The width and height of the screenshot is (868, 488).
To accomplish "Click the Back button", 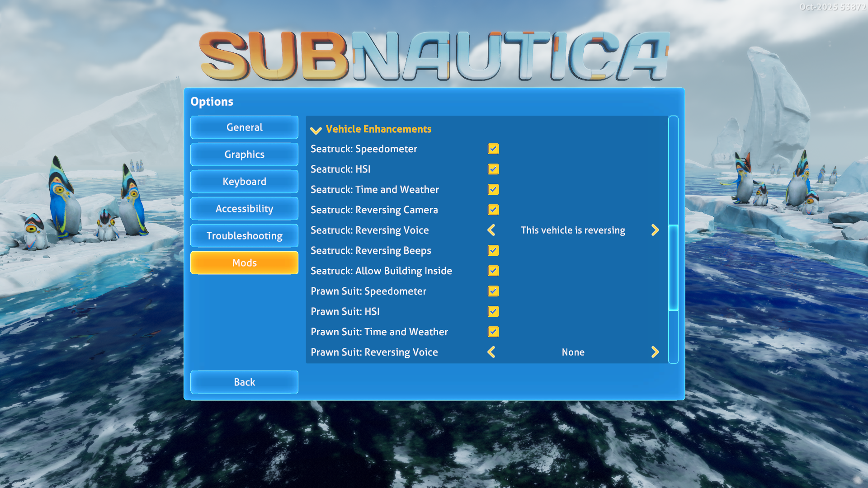I will (244, 382).
